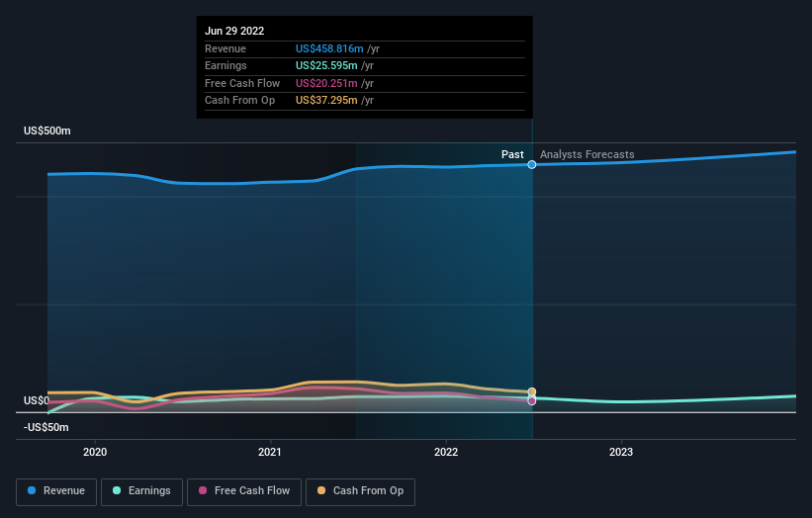
Task: Click the -US$50m y-axis label
Action: pyautogui.click(x=46, y=427)
